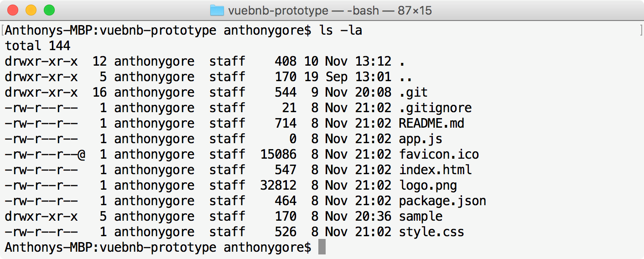This screenshot has width=644, height=259.
Task: Click the folder icon in the title bar
Action: [x=217, y=10]
